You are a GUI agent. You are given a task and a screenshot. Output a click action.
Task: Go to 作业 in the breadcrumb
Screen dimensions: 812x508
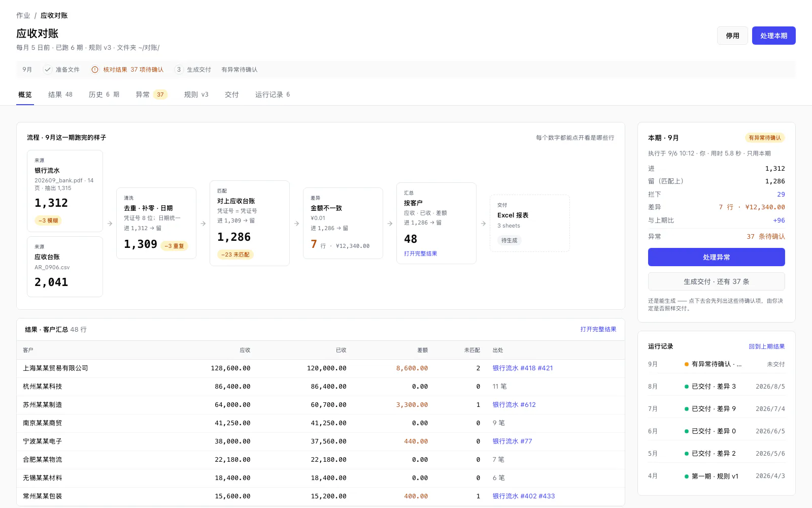[23, 15]
